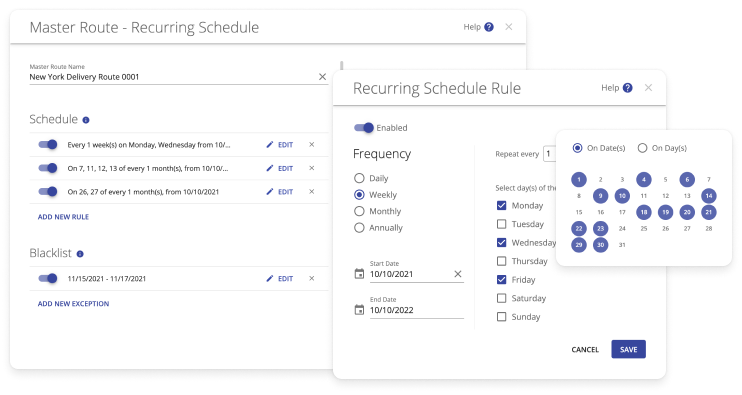The width and height of the screenshot is (742, 395).
Task: Open Help in Master Route dialog
Action: point(478,27)
